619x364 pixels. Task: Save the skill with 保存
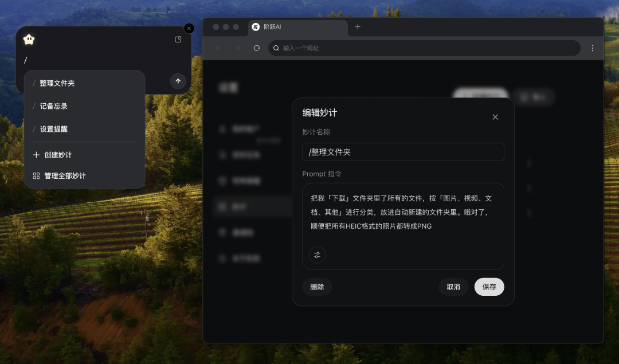pyautogui.click(x=489, y=287)
